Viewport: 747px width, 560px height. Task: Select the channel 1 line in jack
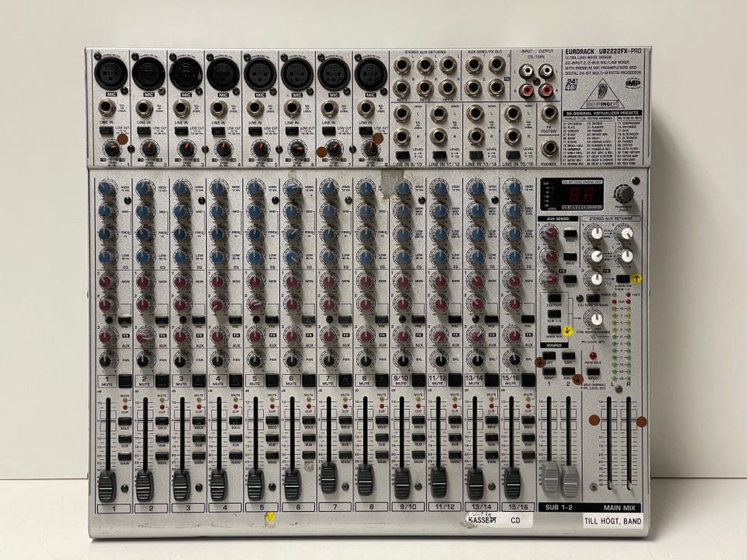tap(107, 108)
